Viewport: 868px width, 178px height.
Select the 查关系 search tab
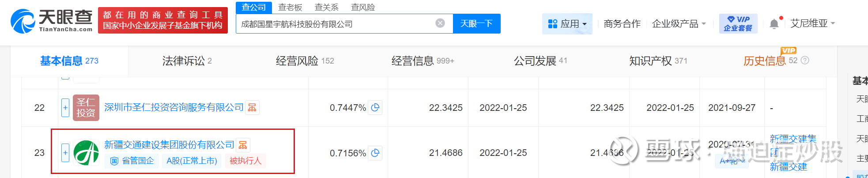point(326,8)
